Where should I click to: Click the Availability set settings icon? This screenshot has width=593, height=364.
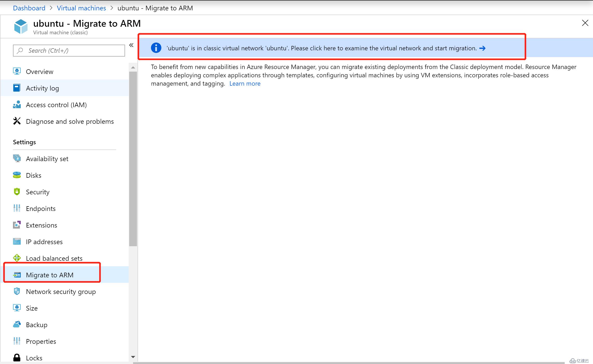pyautogui.click(x=17, y=159)
